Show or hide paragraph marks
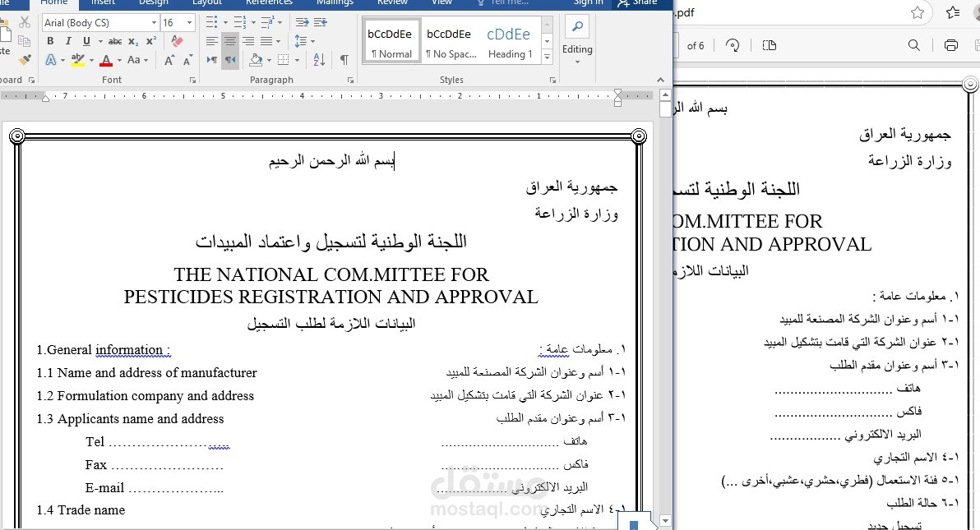The width and height of the screenshot is (980, 530). coord(344,60)
